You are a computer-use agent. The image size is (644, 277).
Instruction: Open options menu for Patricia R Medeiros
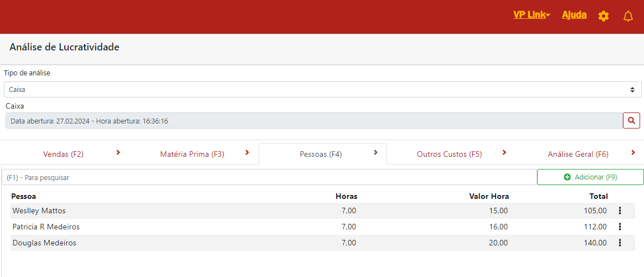[x=620, y=227]
